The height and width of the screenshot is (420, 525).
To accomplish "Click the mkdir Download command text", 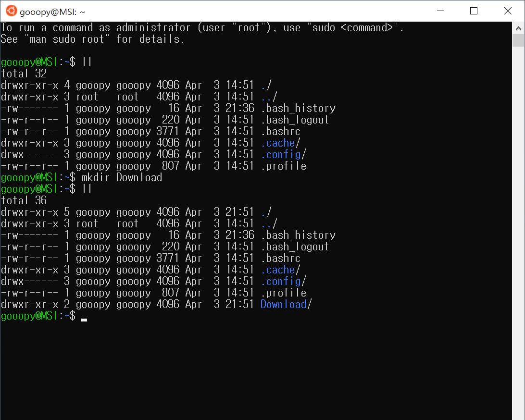I will coord(122,177).
